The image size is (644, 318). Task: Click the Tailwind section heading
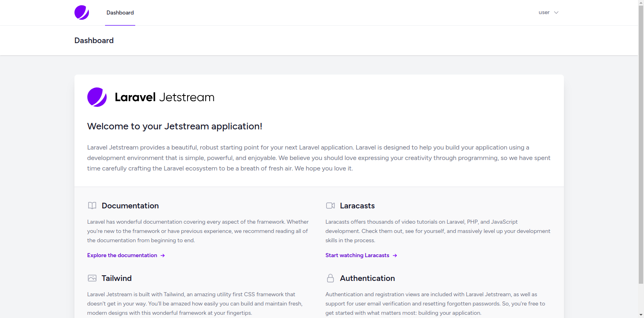(x=116, y=278)
